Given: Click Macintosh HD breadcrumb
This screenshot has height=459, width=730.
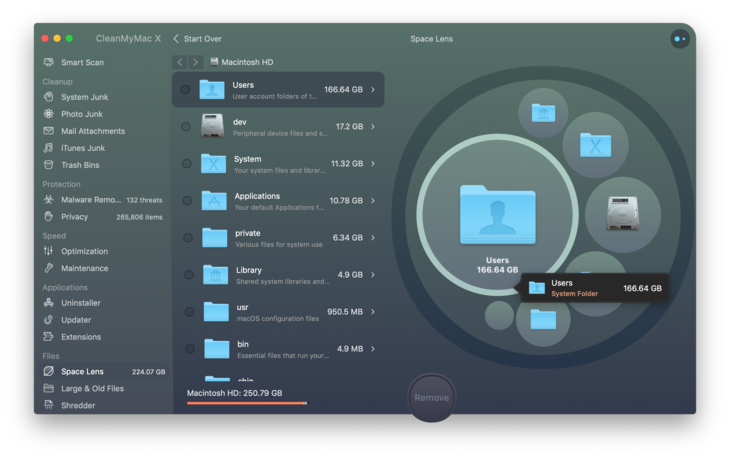Looking at the screenshot, I should pos(242,62).
